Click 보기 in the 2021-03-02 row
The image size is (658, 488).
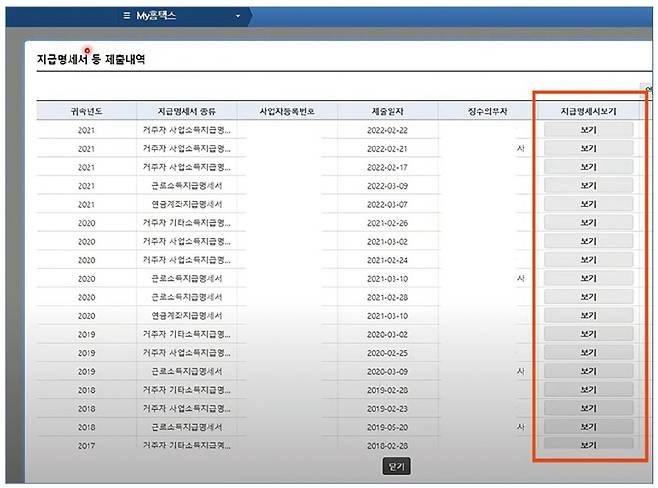point(588,241)
